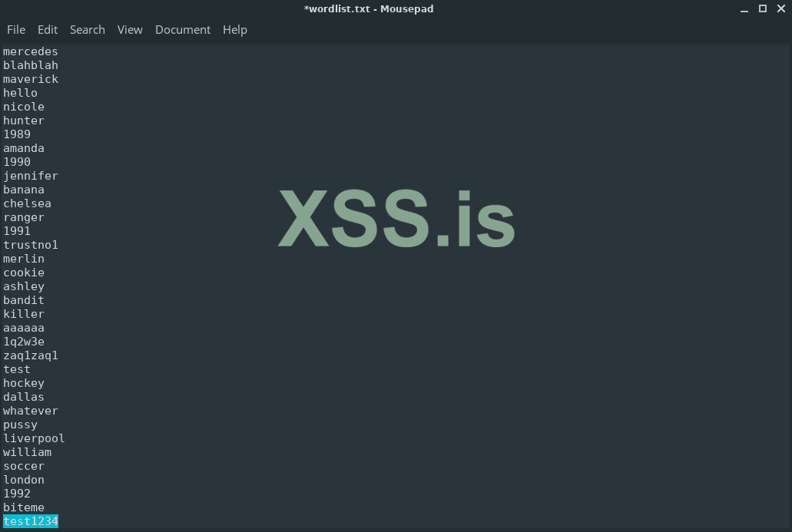Viewport: 792px width, 532px height.
Task: Click the word 'zaq1zaq1'
Action: click(x=30, y=356)
